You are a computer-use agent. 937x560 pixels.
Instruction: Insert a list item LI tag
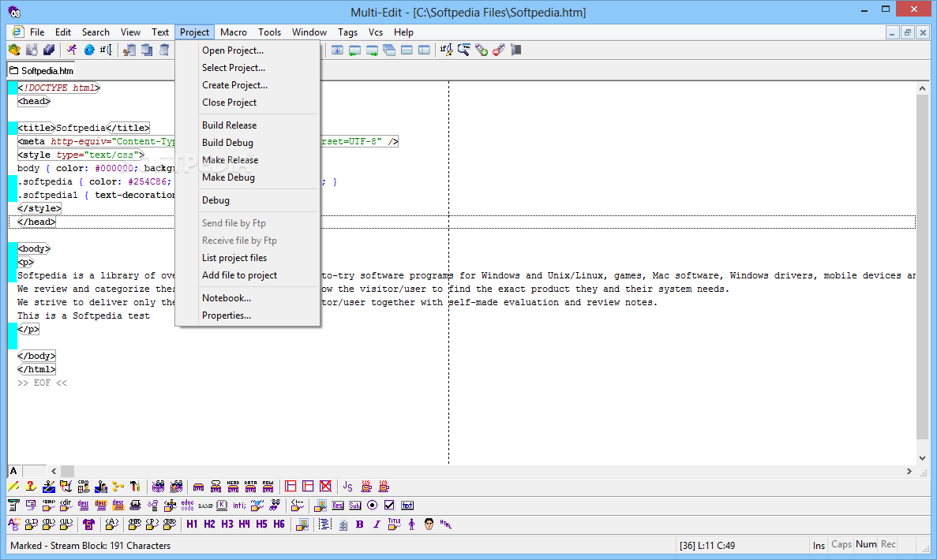pyautogui.click(x=31, y=525)
